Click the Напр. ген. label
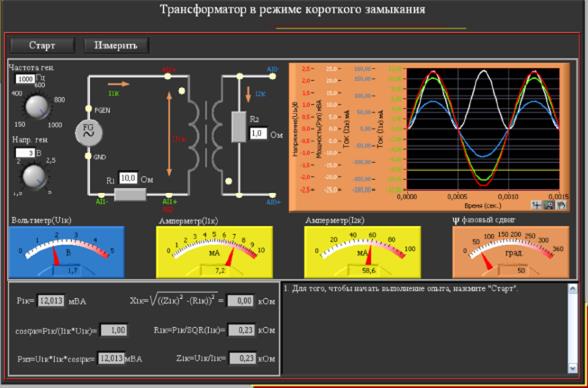This screenshot has width=588, height=388. pyautogui.click(x=30, y=140)
